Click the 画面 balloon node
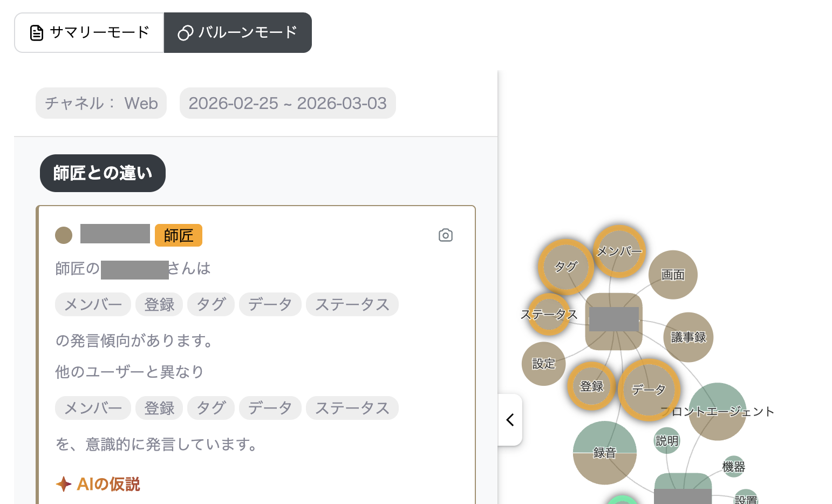This screenshot has width=832, height=504. [x=673, y=275]
